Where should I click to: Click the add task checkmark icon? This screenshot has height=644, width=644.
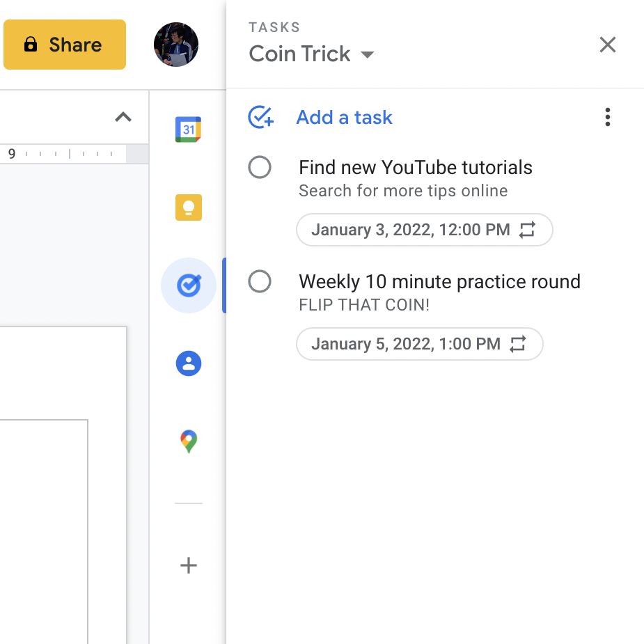(x=260, y=118)
